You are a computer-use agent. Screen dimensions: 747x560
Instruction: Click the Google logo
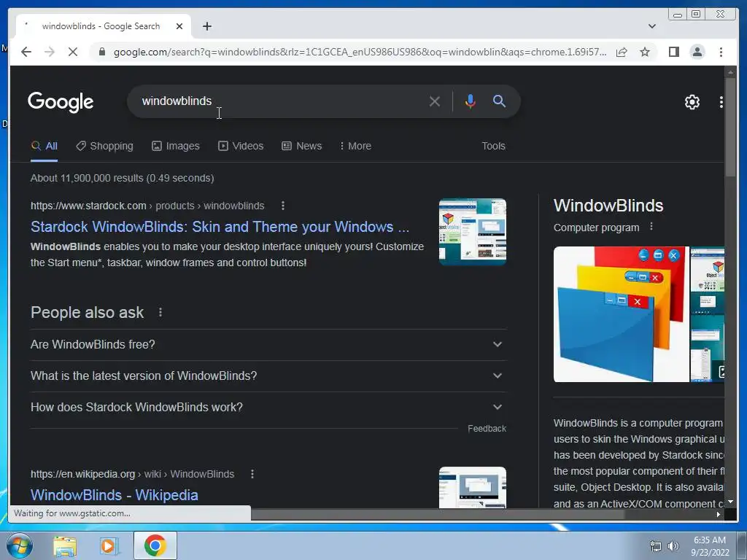pyautogui.click(x=61, y=102)
